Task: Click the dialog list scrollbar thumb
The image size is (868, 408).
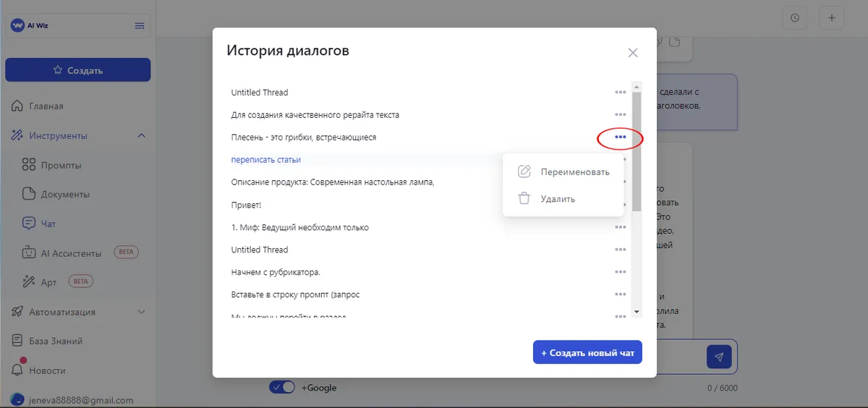Action: coord(637,150)
